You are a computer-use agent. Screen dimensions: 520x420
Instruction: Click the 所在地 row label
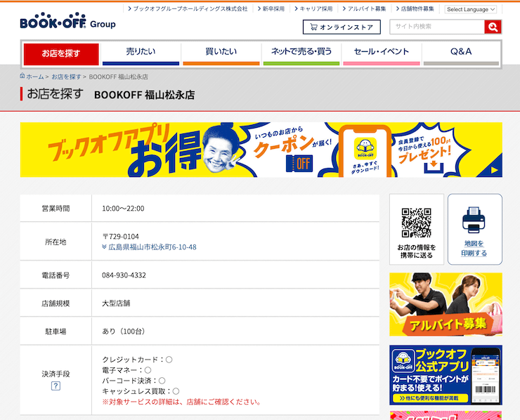[56, 242]
